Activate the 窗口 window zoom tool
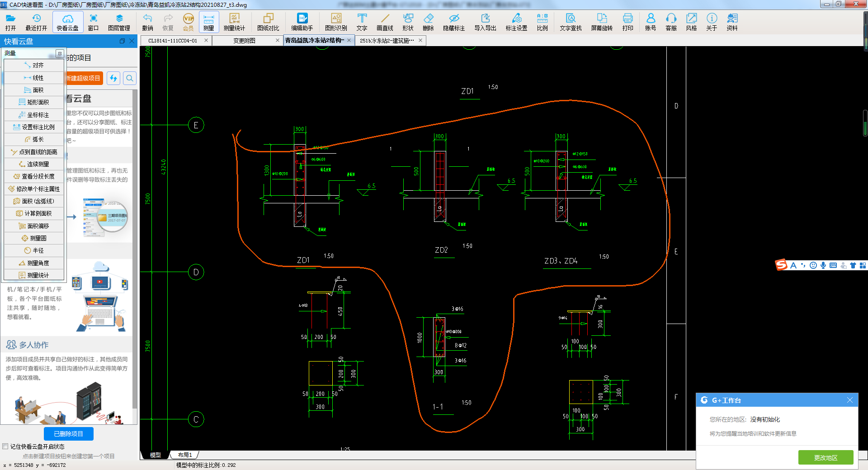Viewport: 868px width, 470px height. (x=93, y=22)
